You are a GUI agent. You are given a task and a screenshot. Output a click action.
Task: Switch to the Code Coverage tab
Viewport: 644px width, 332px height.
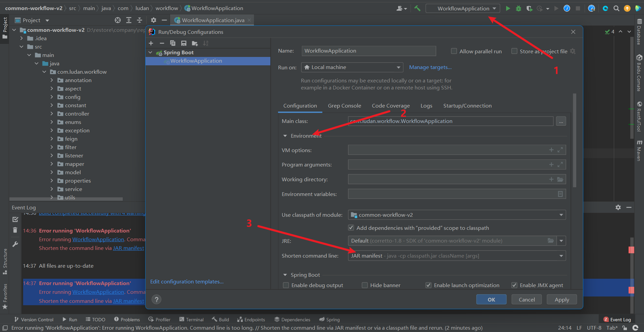coord(390,106)
